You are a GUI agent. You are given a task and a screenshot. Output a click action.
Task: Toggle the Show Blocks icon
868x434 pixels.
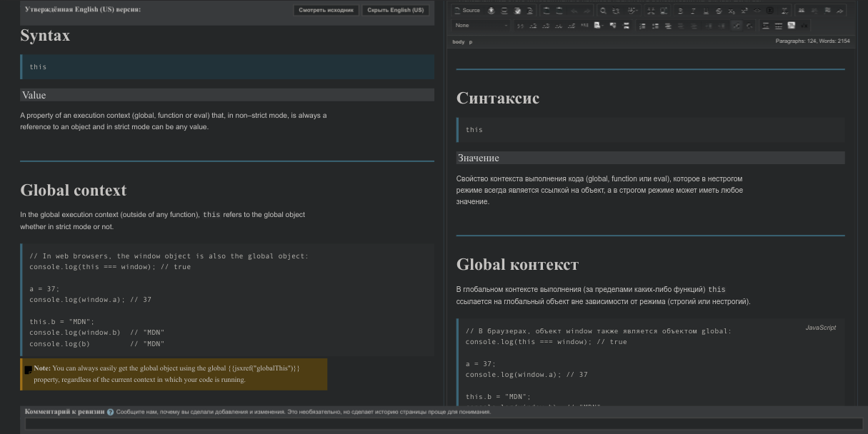(x=664, y=10)
